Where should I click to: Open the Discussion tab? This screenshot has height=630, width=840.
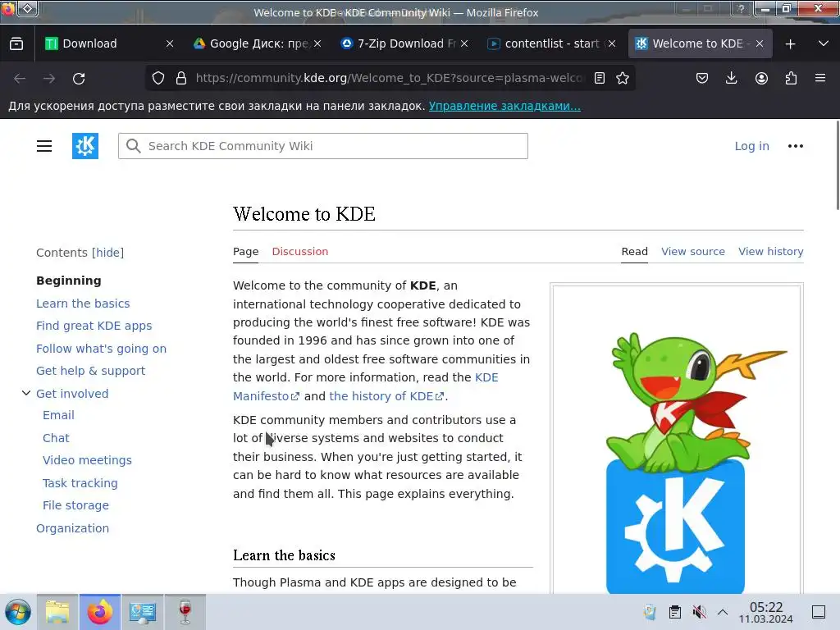tap(300, 251)
